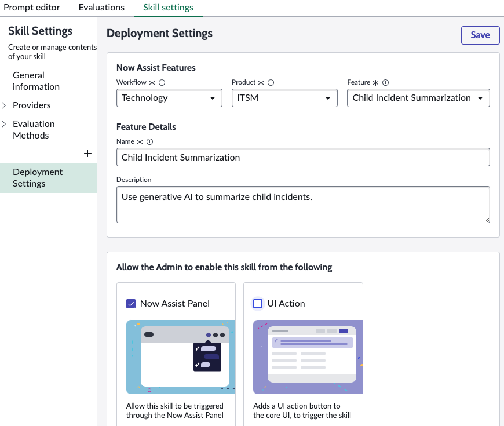Click the Save button
Image resolution: width=504 pixels, height=426 pixels.
pyautogui.click(x=480, y=35)
